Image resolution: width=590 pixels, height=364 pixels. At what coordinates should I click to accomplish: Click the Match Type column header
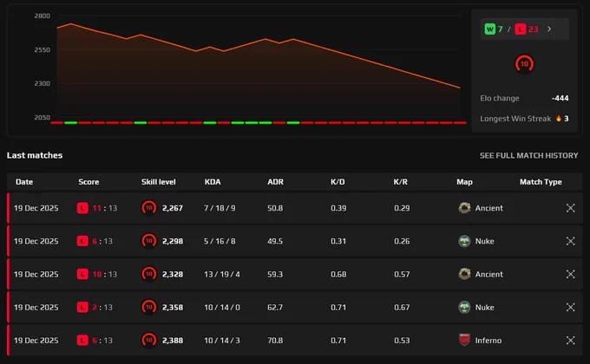(541, 182)
